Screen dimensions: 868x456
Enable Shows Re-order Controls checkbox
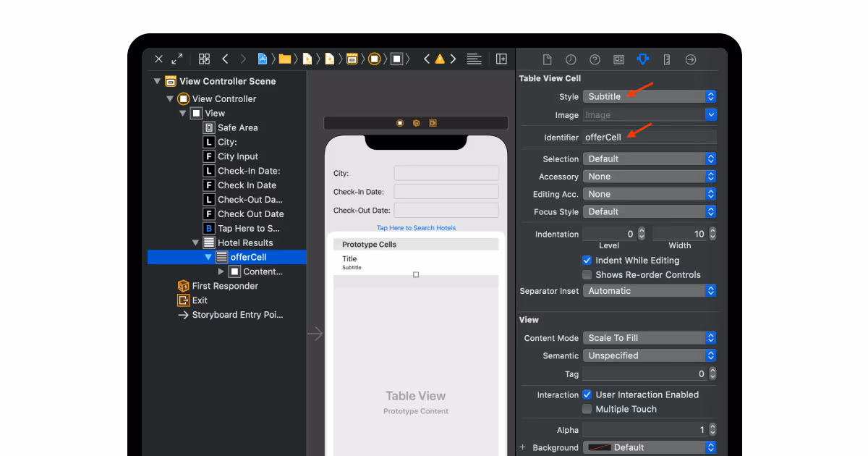587,275
